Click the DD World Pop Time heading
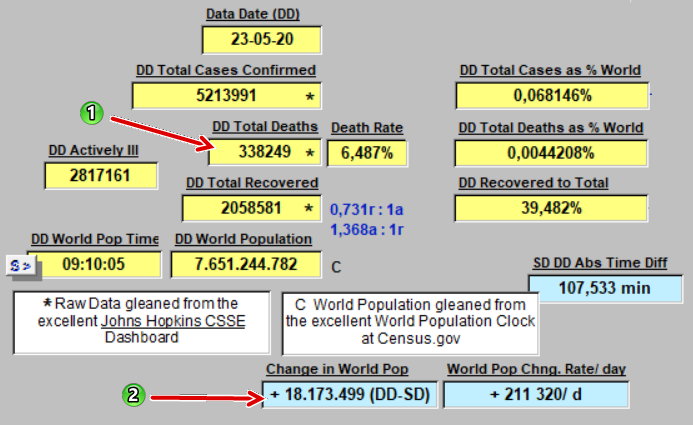The image size is (693, 425). 95,239
